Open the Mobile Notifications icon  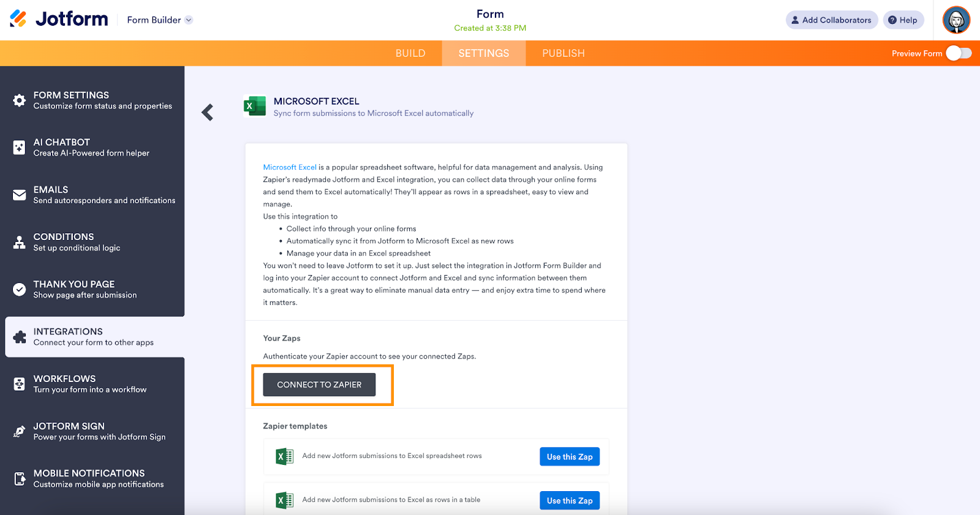(20, 479)
